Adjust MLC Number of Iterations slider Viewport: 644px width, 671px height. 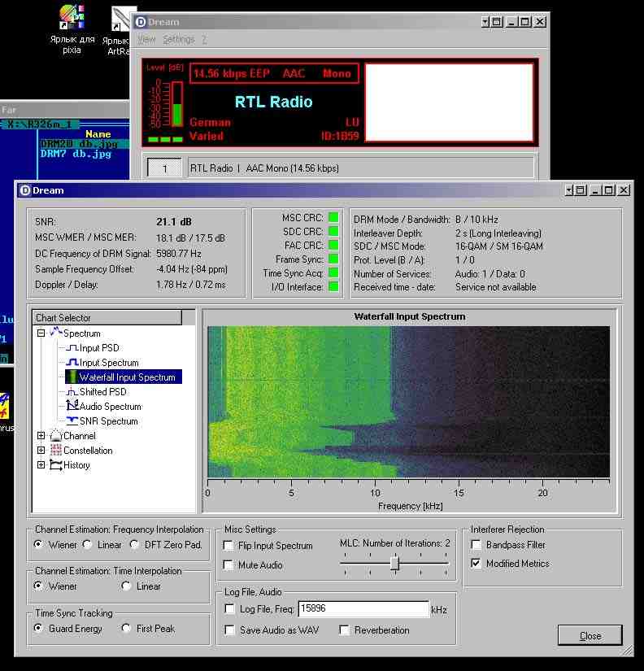pyautogui.click(x=394, y=563)
